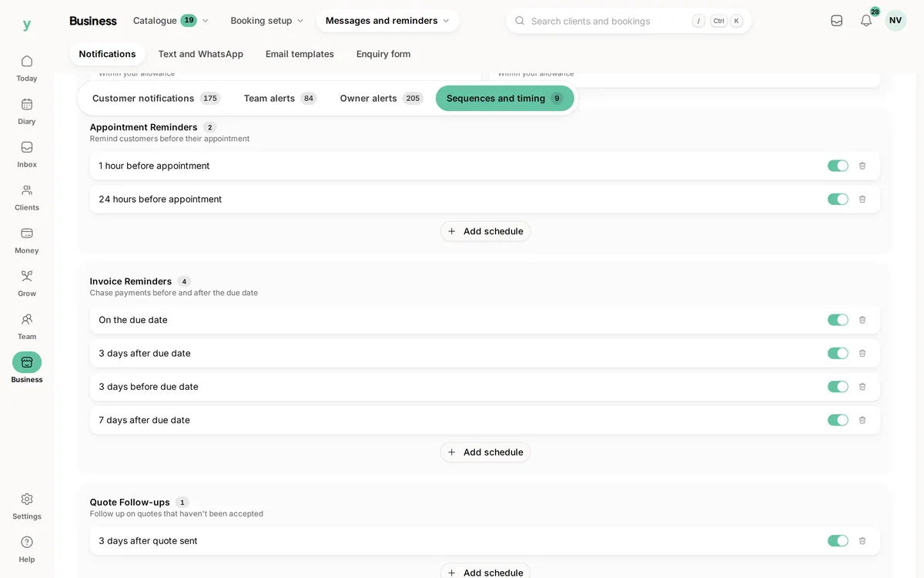The width and height of the screenshot is (924, 578).
Task: Open the Messages and reminders dropdown
Action: point(387,21)
